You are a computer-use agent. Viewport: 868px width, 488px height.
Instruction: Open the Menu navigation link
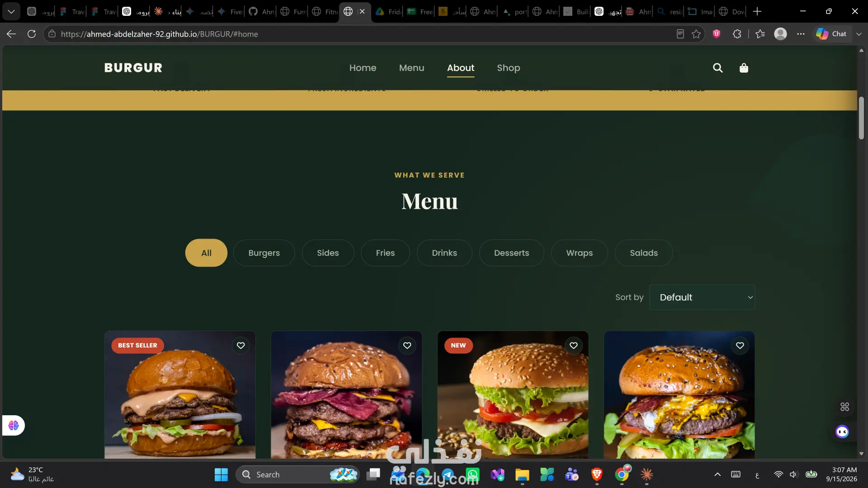pos(411,68)
